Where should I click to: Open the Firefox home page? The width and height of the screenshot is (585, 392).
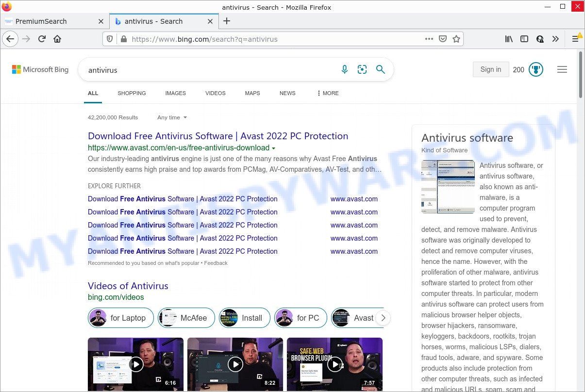coord(57,39)
